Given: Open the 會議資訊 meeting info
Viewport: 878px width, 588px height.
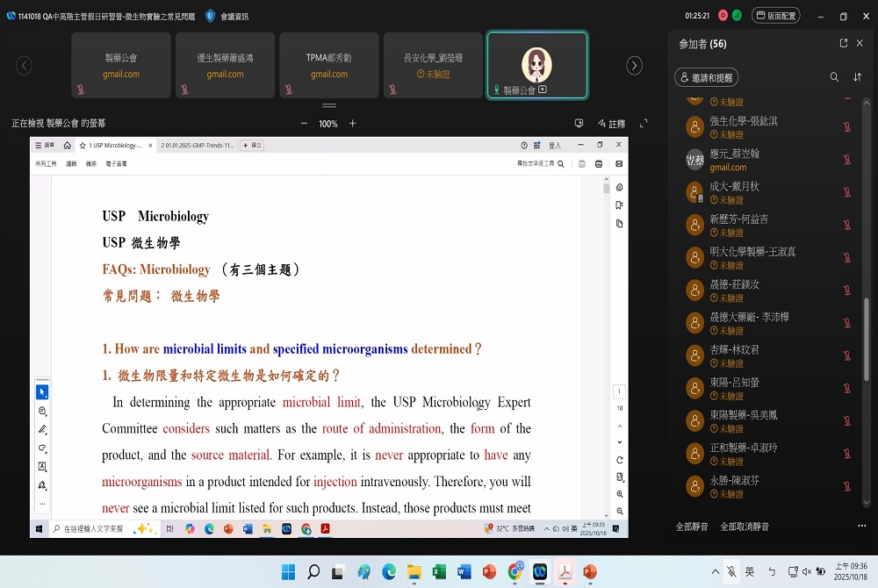Looking at the screenshot, I should coord(227,16).
